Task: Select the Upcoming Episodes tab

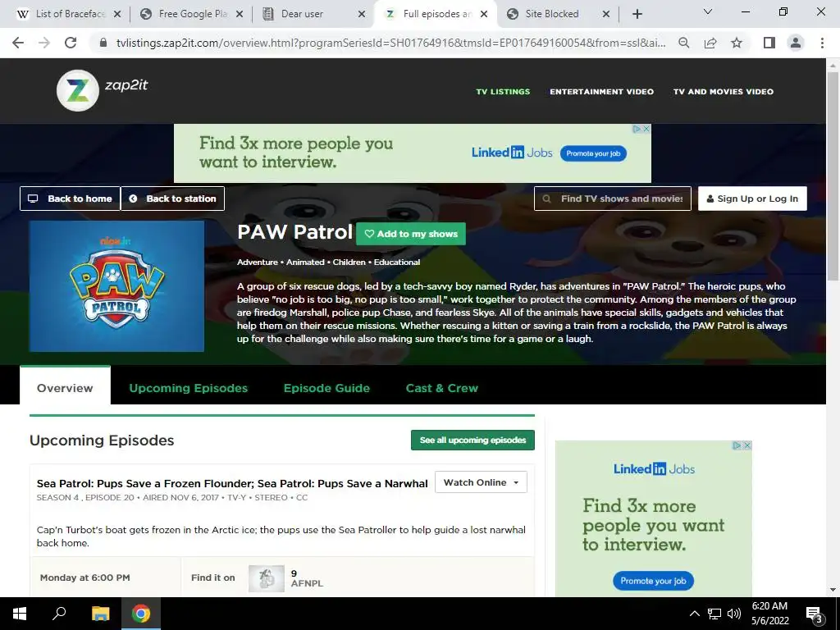Action: click(189, 388)
